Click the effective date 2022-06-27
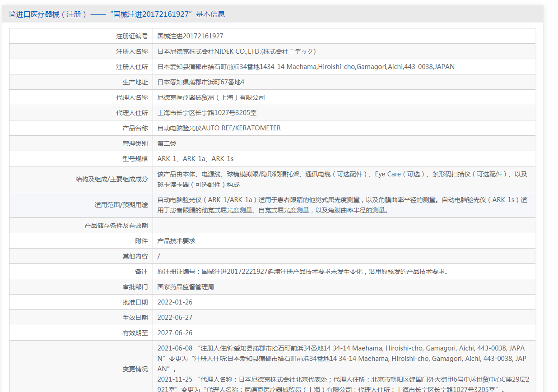Screen dimensions: 558x392 (175, 318)
